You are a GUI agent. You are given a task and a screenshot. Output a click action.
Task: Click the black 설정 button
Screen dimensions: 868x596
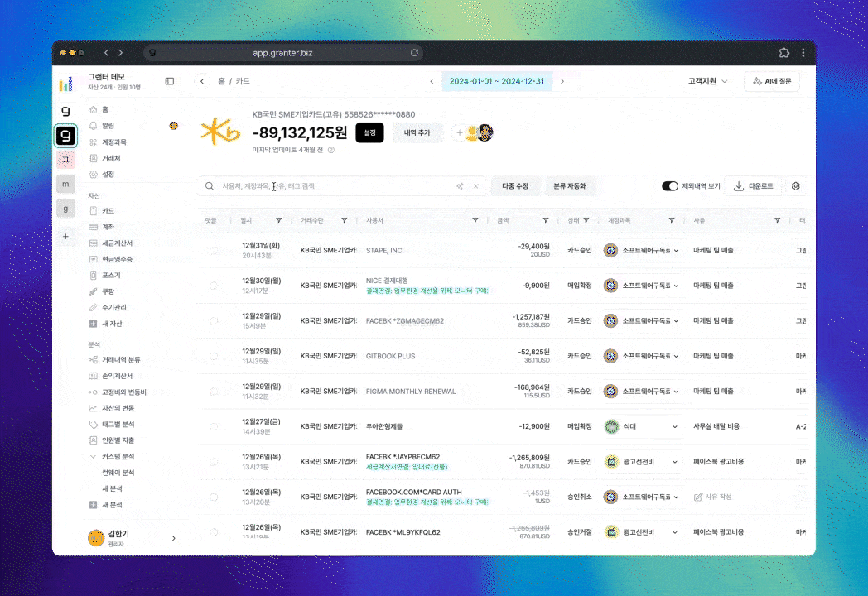(369, 132)
